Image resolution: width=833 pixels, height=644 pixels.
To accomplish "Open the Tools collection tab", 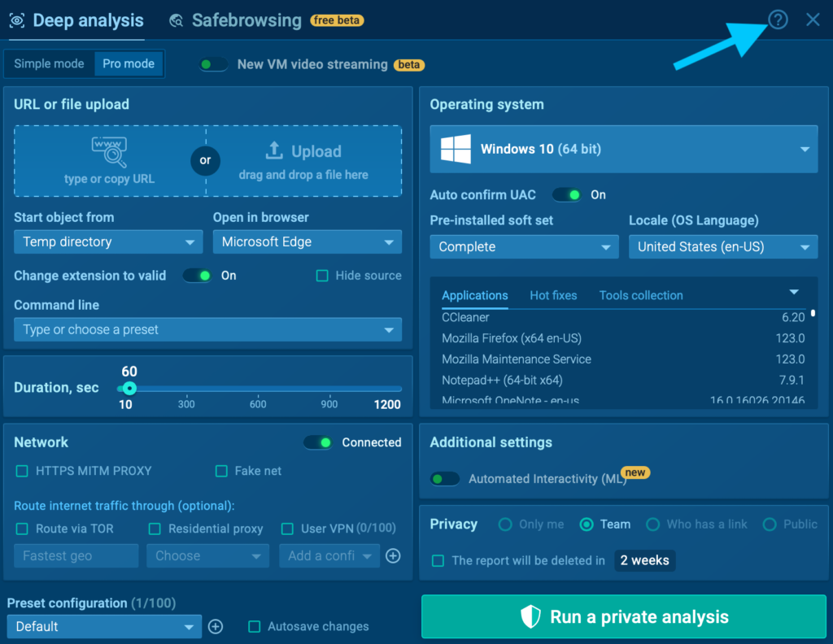I will [x=641, y=296].
